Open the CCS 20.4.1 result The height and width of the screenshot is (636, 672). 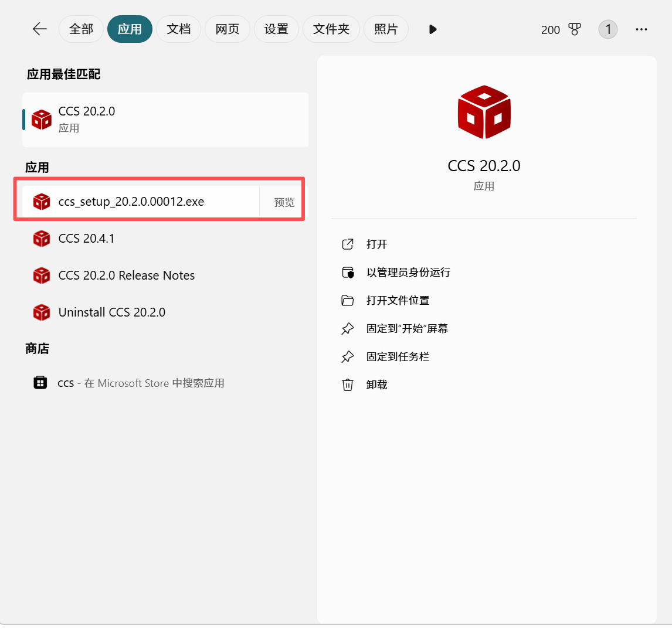click(165, 238)
